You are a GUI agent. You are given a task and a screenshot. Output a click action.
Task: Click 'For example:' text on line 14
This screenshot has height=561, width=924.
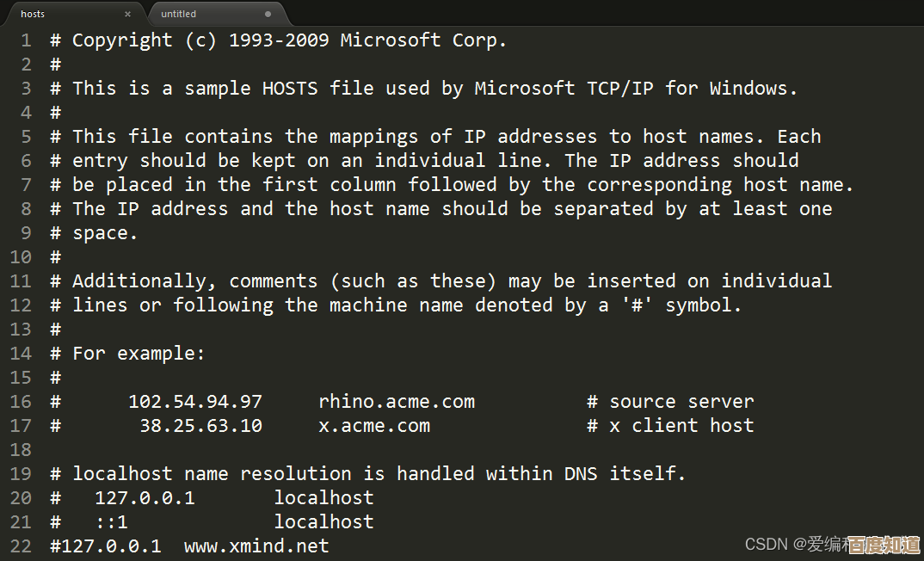click(139, 354)
